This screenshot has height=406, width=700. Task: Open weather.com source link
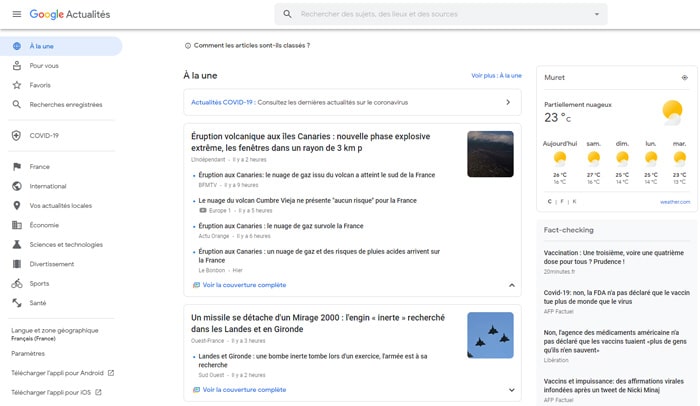(674, 201)
